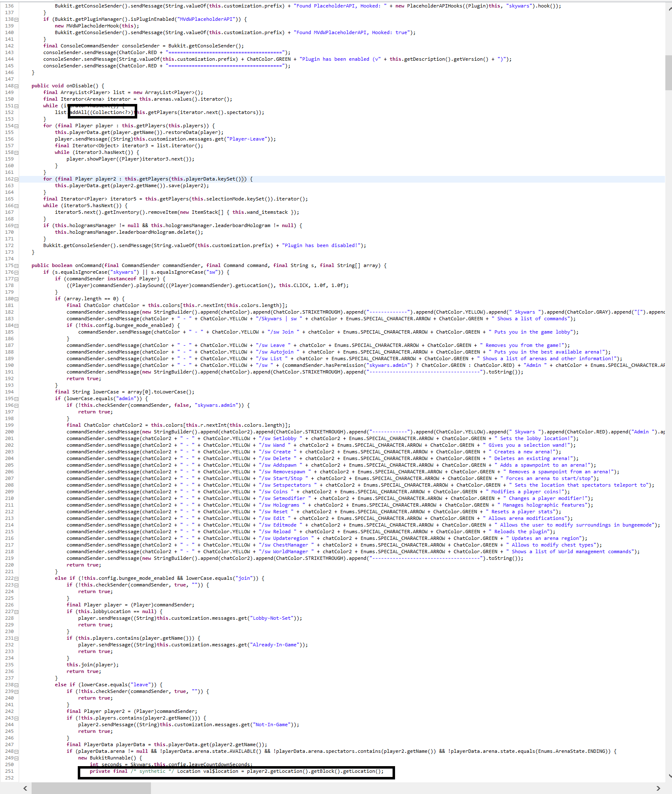Collapse the iterator5 while-loop fold at line 166

[x=16, y=205]
